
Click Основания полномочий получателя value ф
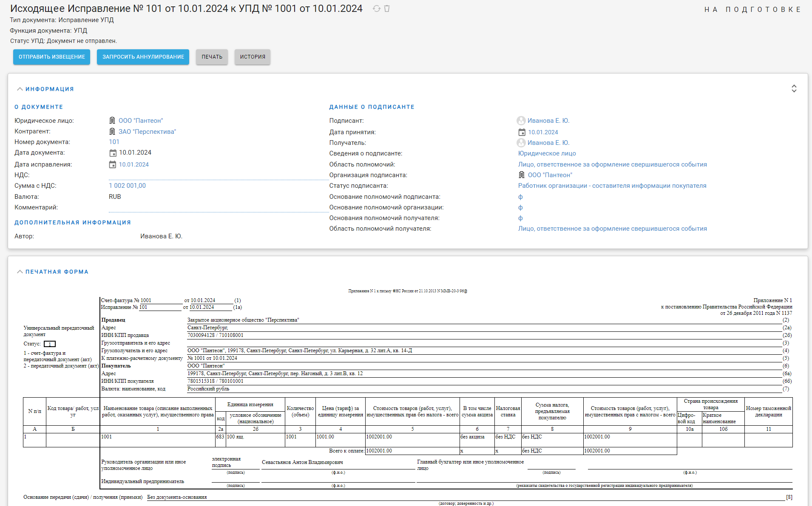(520, 218)
